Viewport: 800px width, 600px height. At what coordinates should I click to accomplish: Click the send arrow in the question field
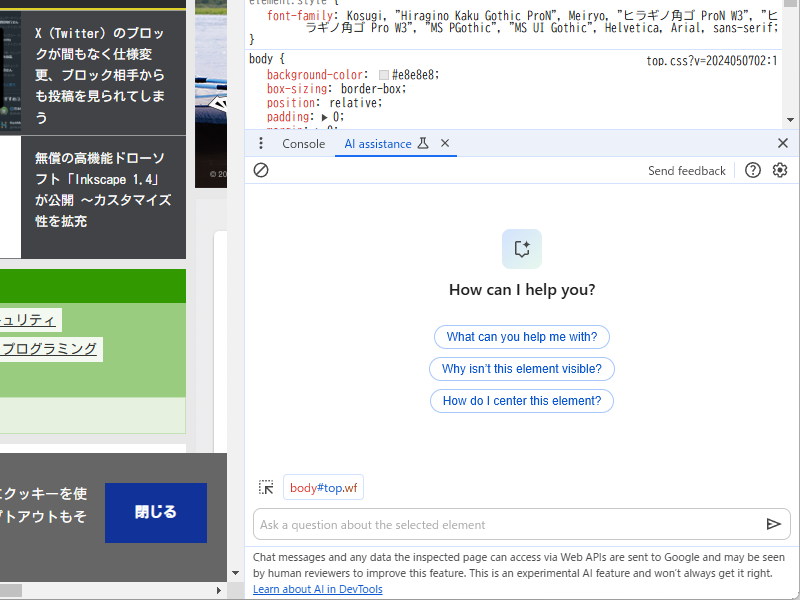tap(774, 524)
